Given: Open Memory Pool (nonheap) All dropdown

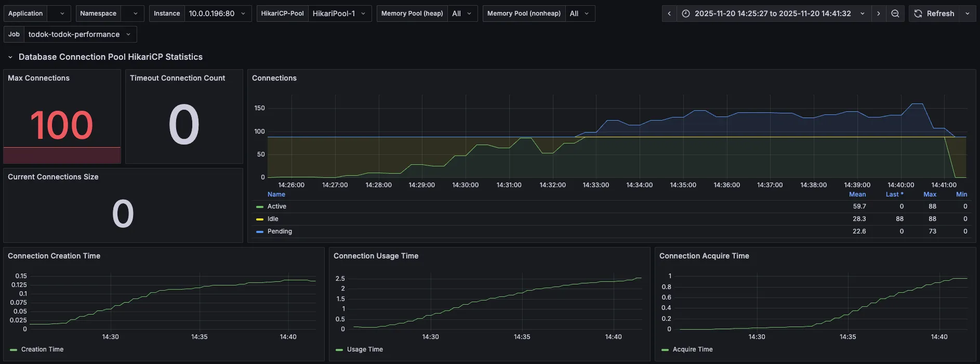Looking at the screenshot, I should coord(580,14).
